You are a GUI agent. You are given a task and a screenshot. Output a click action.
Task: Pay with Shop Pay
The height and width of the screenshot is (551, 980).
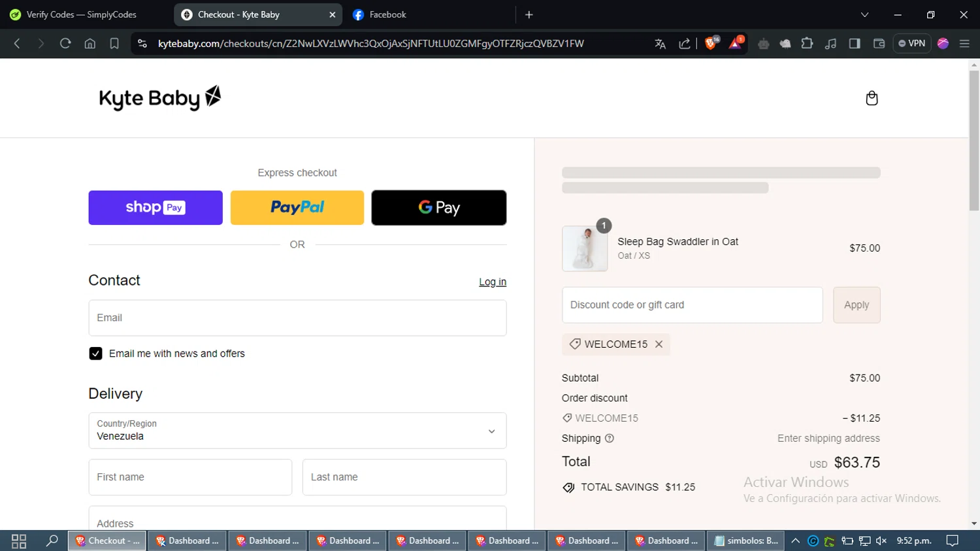tap(155, 208)
